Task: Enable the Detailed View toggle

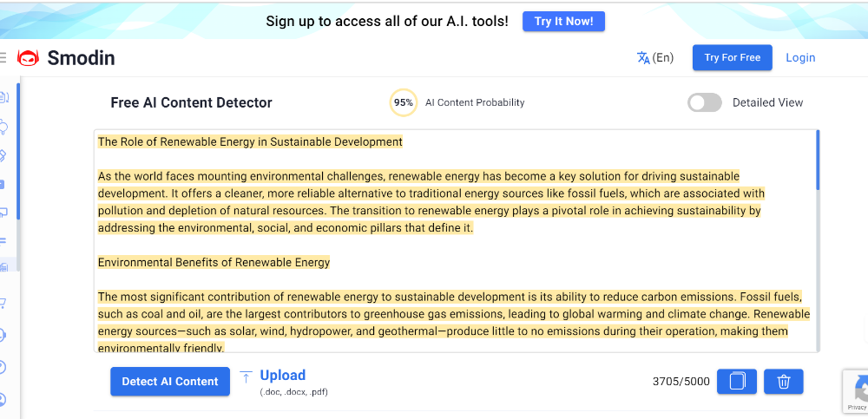Action: 704,102
